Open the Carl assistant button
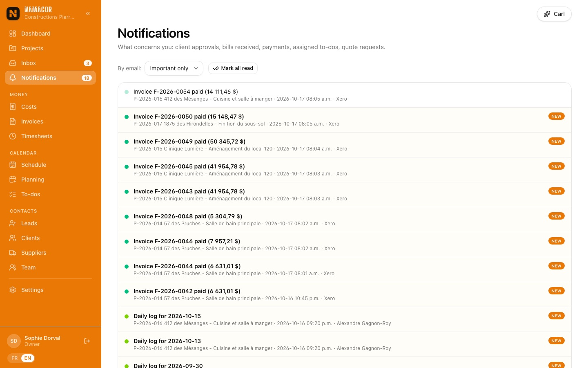 click(554, 14)
